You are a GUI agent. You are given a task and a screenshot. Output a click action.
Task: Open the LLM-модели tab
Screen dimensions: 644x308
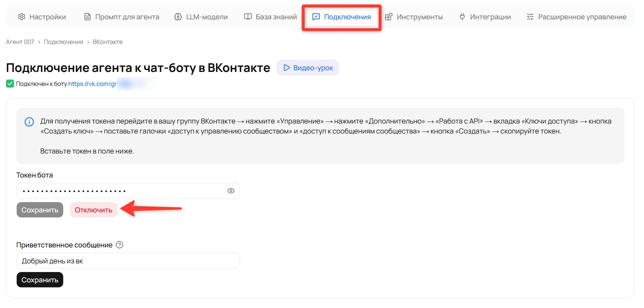[201, 17]
